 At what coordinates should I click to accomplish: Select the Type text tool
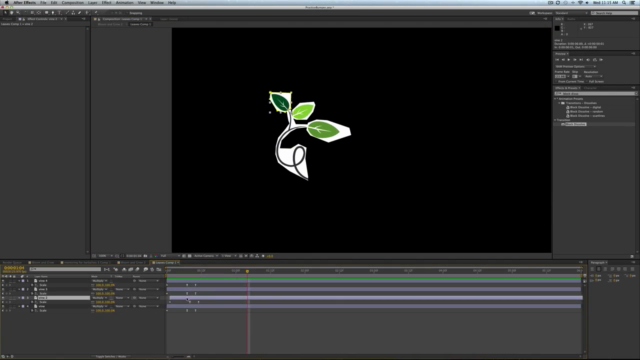coord(60,13)
